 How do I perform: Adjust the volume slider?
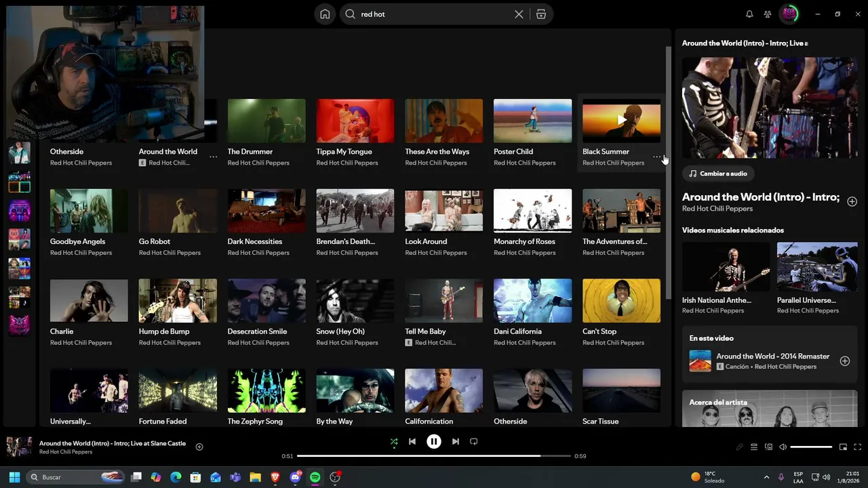(x=811, y=447)
